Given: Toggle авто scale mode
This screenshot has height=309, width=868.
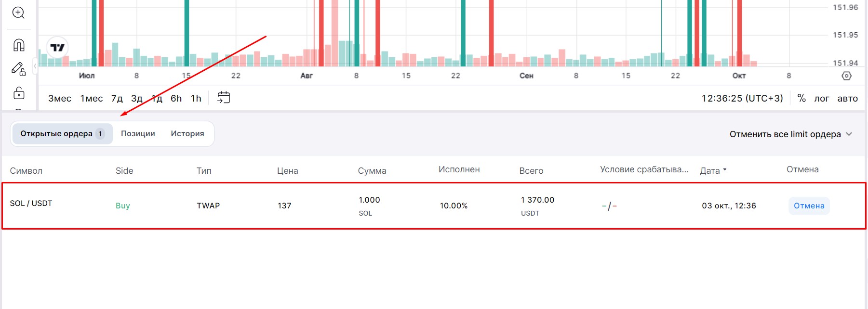Looking at the screenshot, I should click(847, 98).
